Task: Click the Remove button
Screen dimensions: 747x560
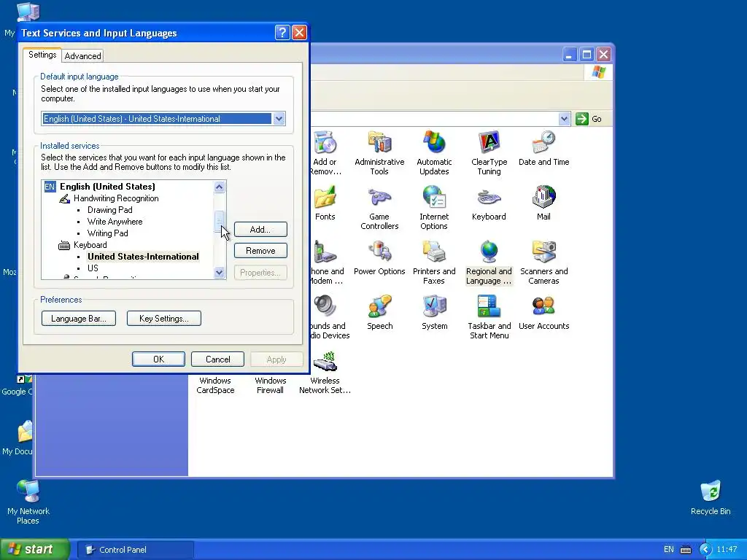Action: click(260, 251)
